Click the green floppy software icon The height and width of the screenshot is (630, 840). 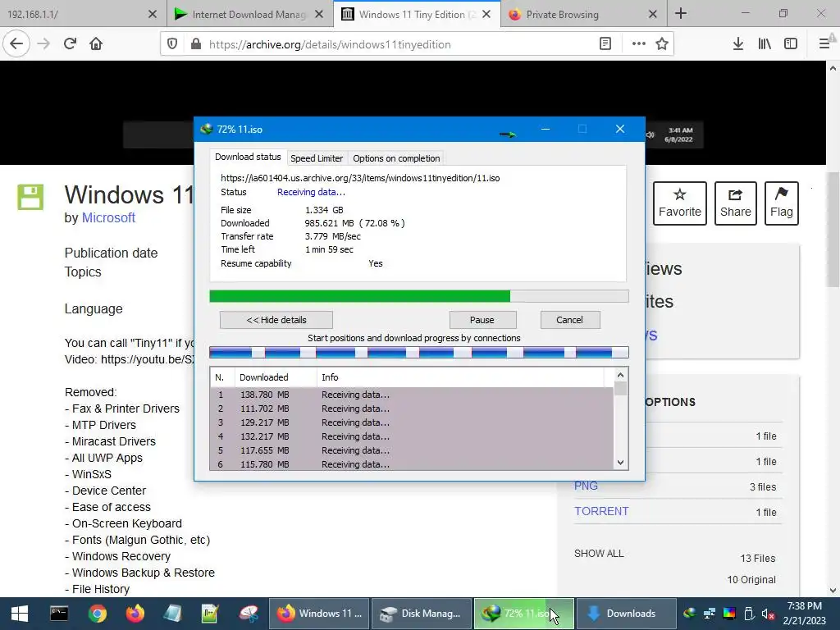[x=30, y=197]
